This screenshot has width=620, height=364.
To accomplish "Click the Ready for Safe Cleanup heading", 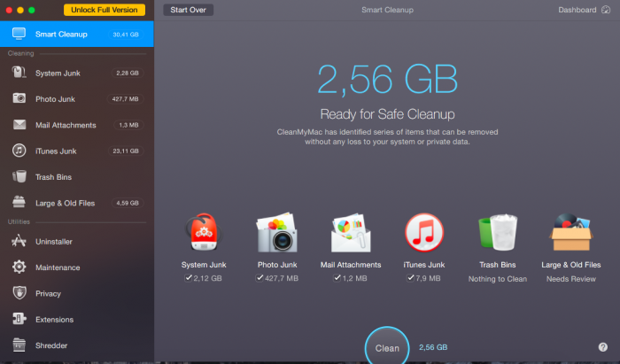I will coord(388,114).
